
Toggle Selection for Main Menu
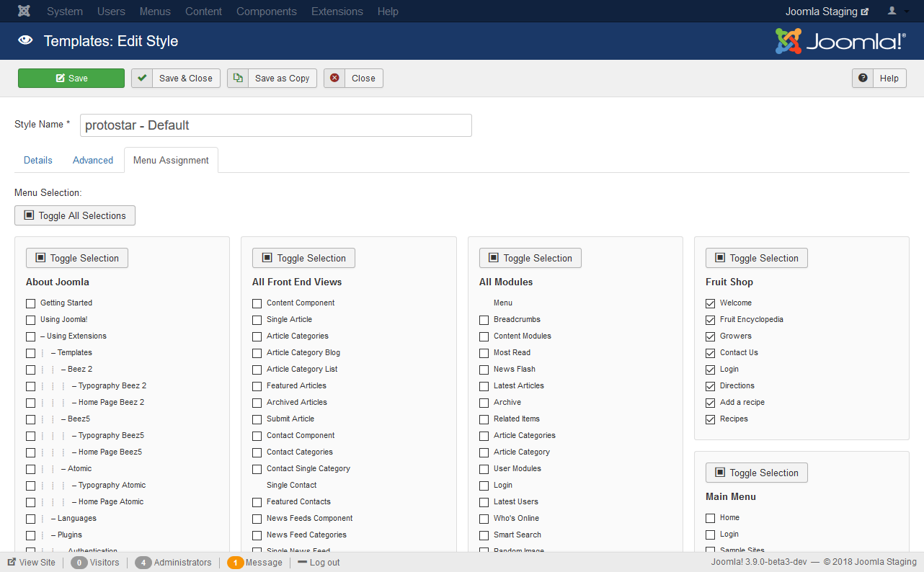pyautogui.click(x=757, y=473)
